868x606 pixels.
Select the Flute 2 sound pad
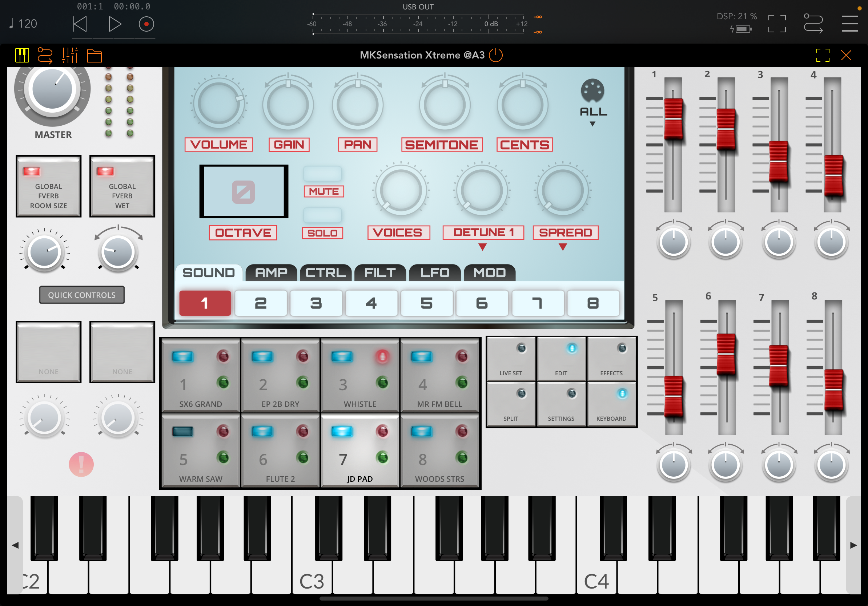(281, 450)
